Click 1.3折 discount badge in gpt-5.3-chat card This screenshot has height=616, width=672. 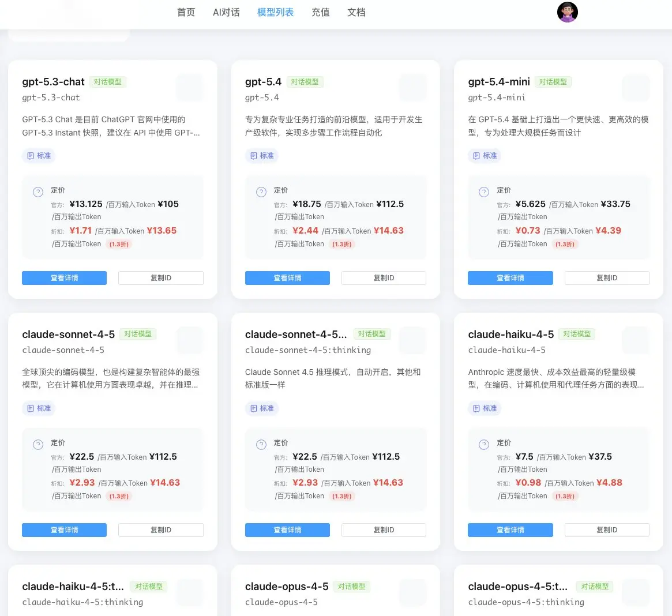click(x=119, y=245)
